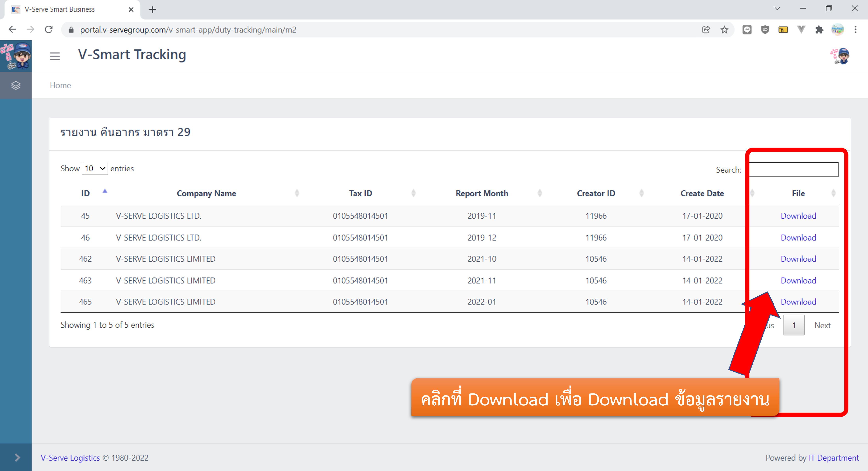Viewport: 868px width, 471px height.
Task: Click the V-Smart Tracking title
Action: [132, 55]
